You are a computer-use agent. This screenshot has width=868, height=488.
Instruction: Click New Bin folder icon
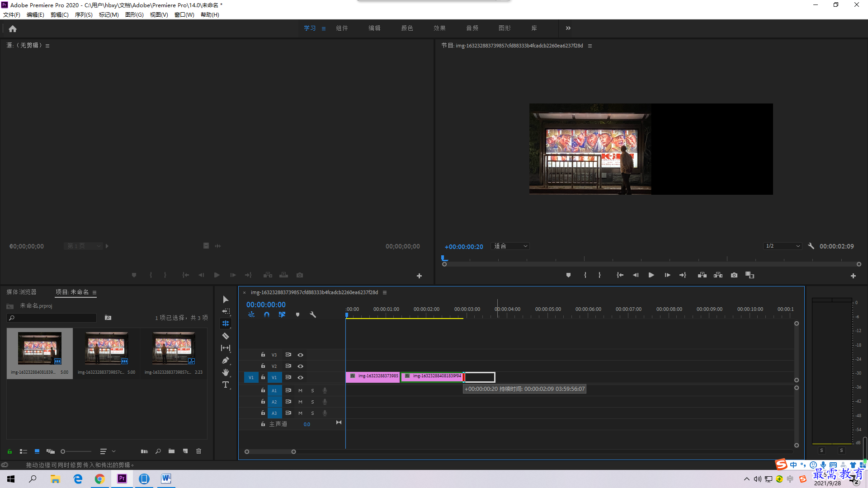pyautogui.click(x=171, y=451)
